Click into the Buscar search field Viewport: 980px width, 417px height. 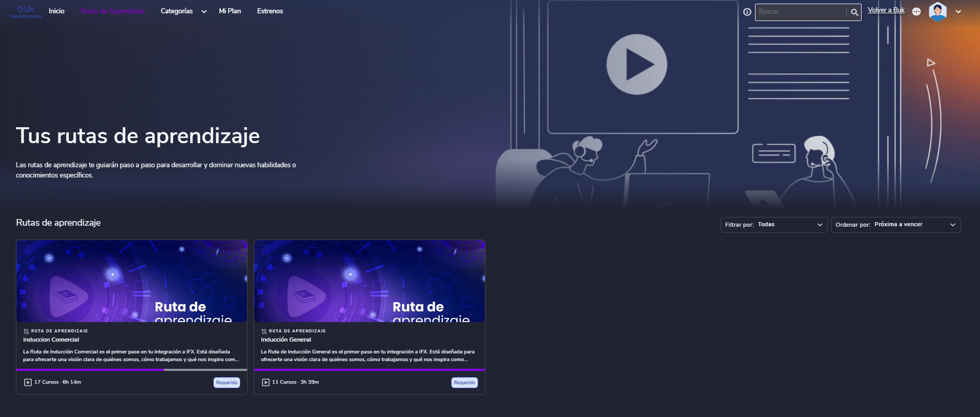(802, 12)
